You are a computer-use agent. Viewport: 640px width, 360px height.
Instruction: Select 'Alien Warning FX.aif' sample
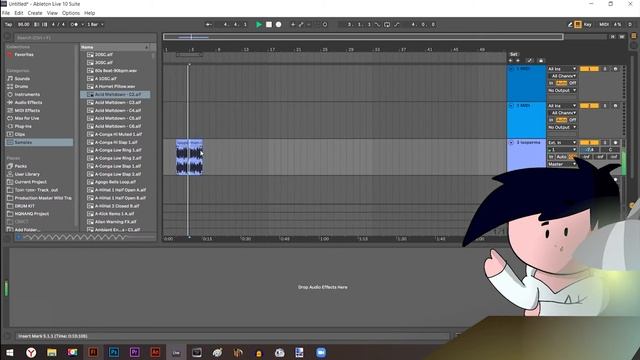pyautogui.click(x=116, y=222)
